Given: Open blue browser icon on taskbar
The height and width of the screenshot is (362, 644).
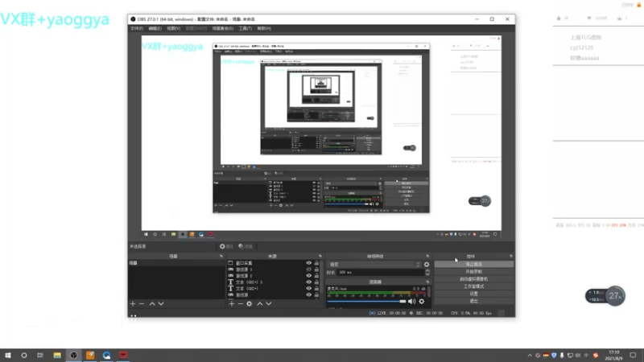Looking at the screenshot, I should pos(106,356).
